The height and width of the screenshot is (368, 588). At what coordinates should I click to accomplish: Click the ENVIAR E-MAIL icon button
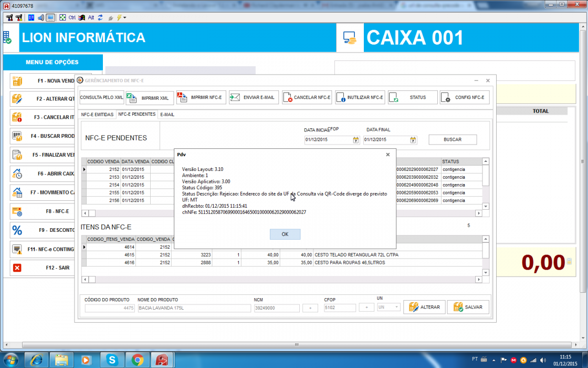(x=254, y=97)
